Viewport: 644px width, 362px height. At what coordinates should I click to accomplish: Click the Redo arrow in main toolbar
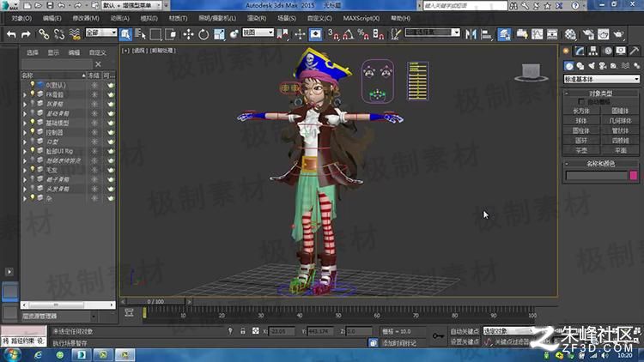pos(26,34)
